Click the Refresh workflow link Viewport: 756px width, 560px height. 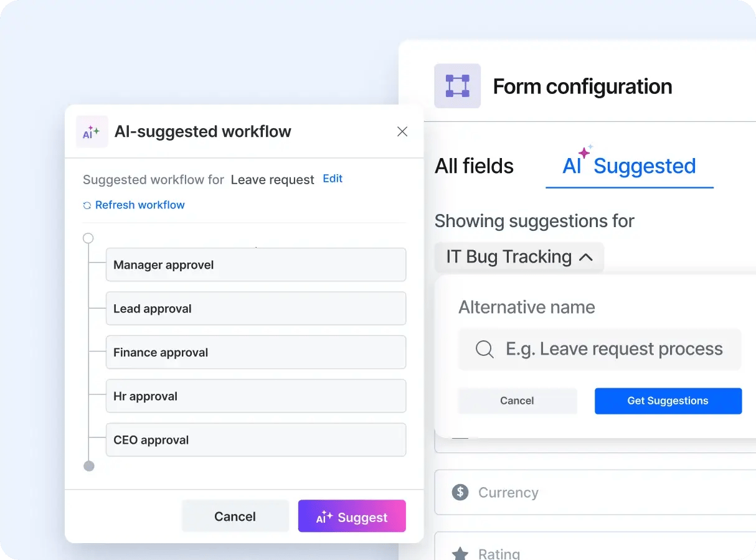click(140, 205)
